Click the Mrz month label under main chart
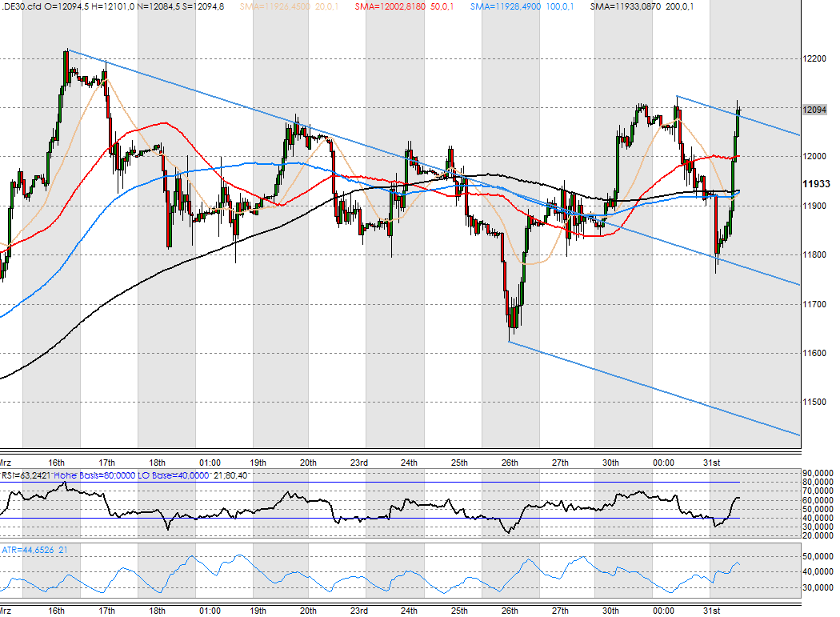 [6, 463]
